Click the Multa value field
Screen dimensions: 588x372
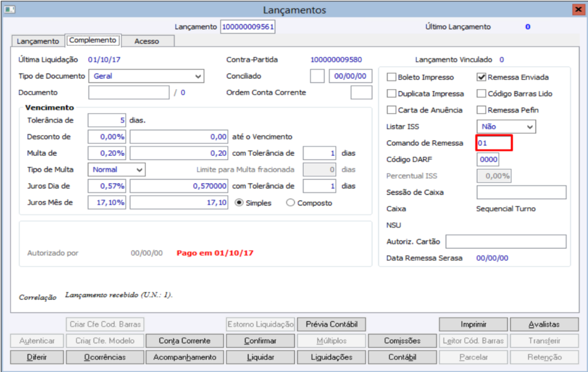[179, 153]
